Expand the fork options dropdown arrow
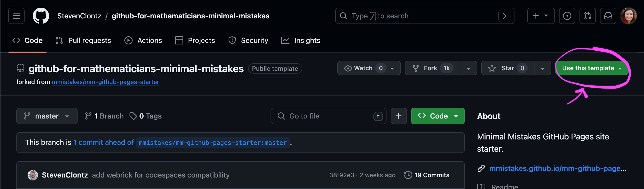The width and height of the screenshot is (644, 189). [x=468, y=68]
